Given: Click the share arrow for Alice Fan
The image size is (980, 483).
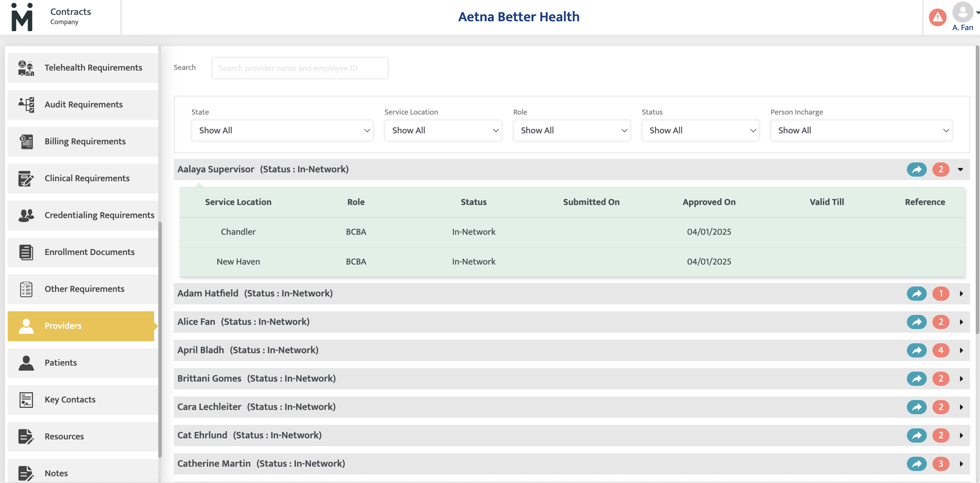Looking at the screenshot, I should (x=916, y=322).
